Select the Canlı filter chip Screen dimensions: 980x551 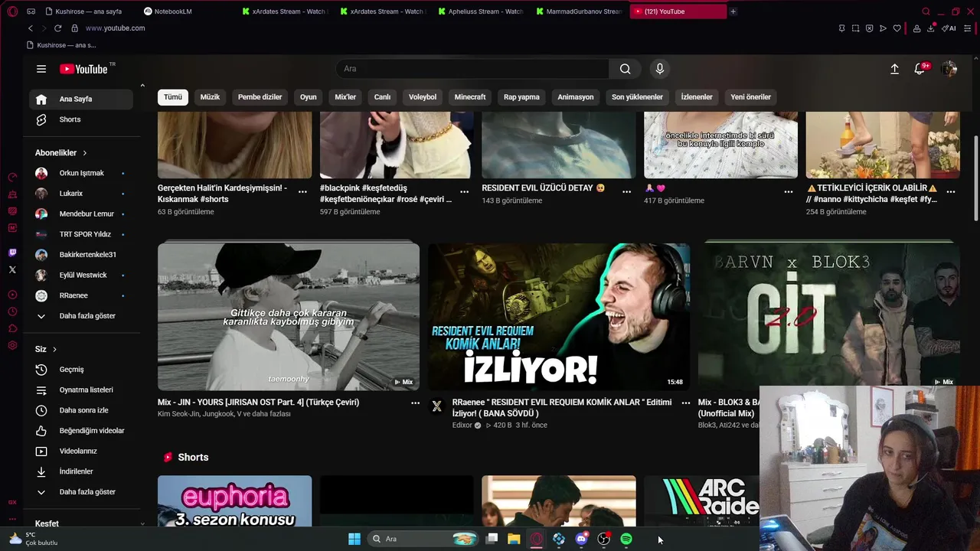[x=382, y=97]
